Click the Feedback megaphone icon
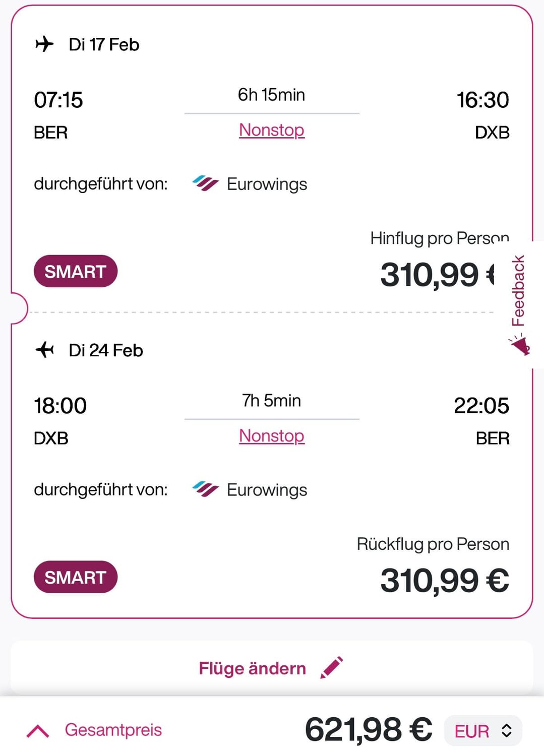 (x=520, y=346)
